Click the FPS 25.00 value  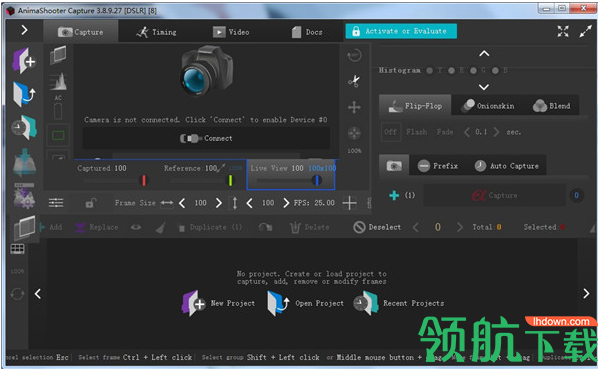[x=324, y=203]
